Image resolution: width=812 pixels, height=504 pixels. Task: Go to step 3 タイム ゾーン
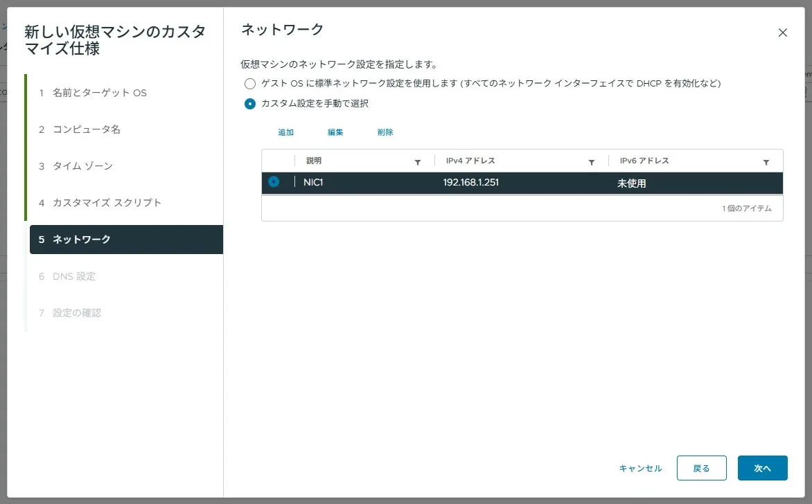(126, 166)
